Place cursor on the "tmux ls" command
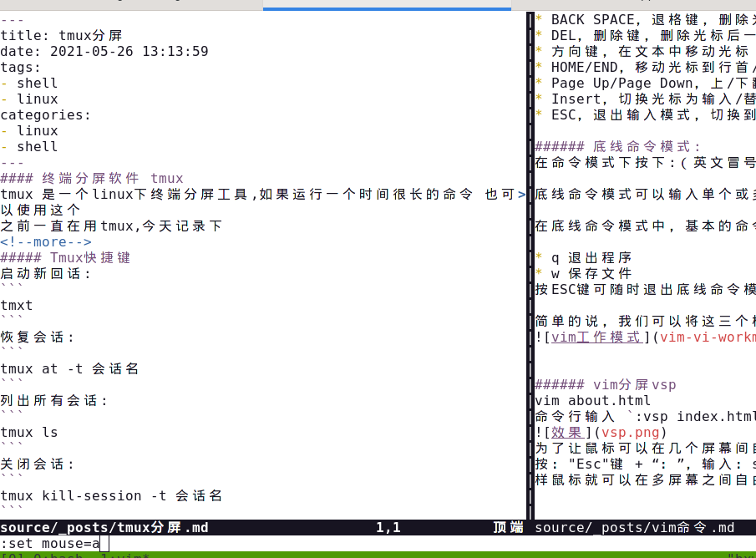Image resolution: width=756 pixels, height=558 pixels. tap(29, 433)
